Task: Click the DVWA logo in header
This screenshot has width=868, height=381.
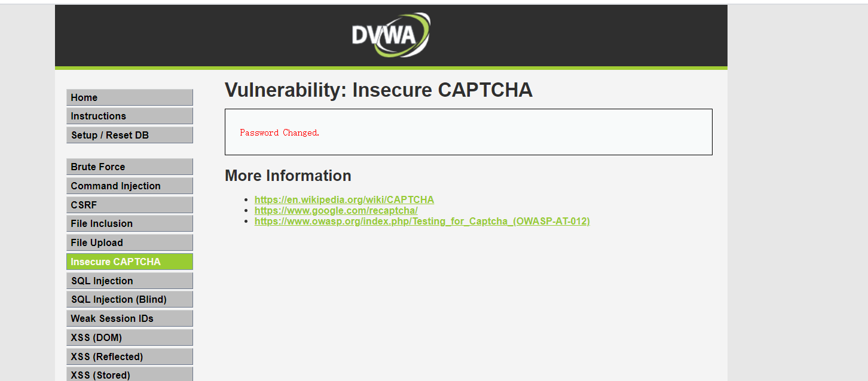Action: (x=391, y=35)
